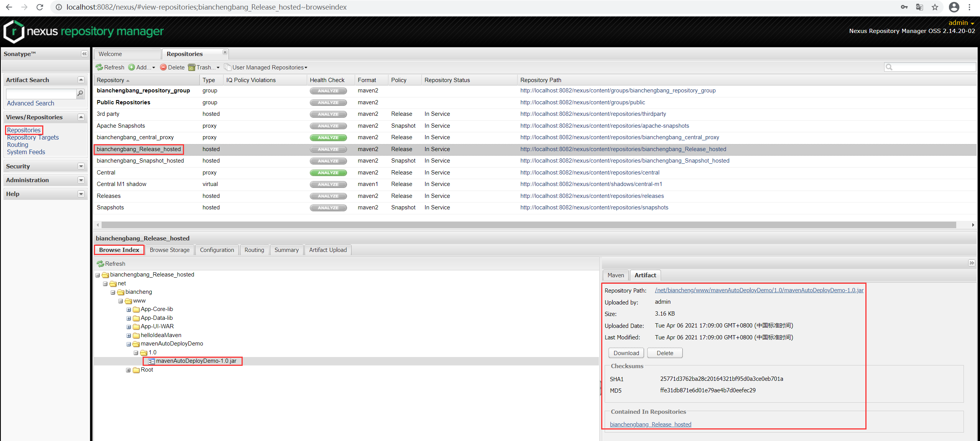The height and width of the screenshot is (441, 980).
Task: Click the repository list horizontal scrollbar
Action: (529, 225)
